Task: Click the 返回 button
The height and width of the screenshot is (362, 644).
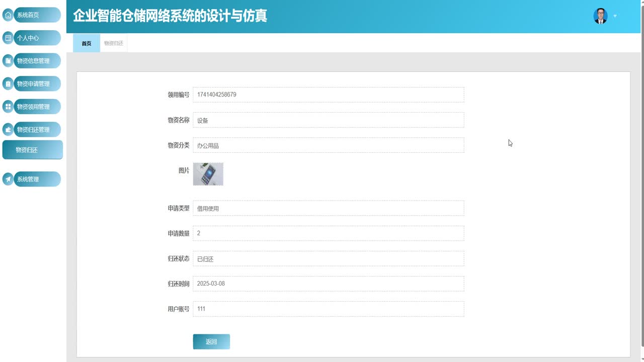Action: coord(211,341)
